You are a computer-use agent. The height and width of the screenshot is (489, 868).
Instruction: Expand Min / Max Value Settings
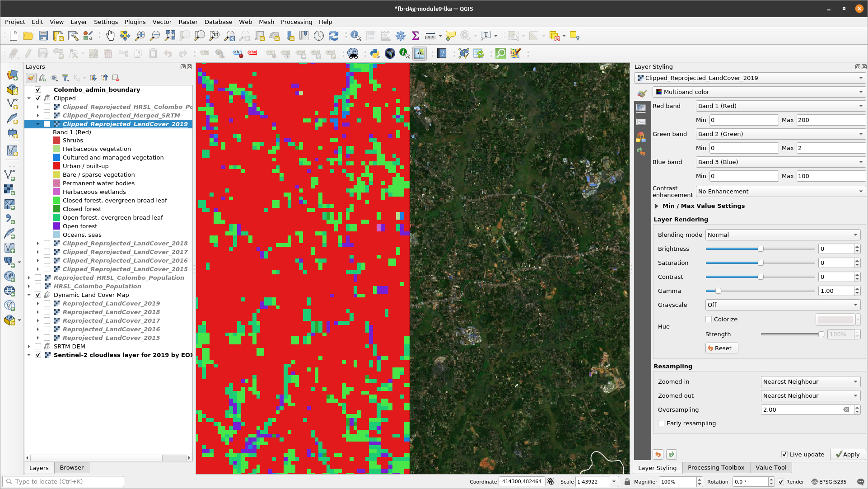click(656, 206)
